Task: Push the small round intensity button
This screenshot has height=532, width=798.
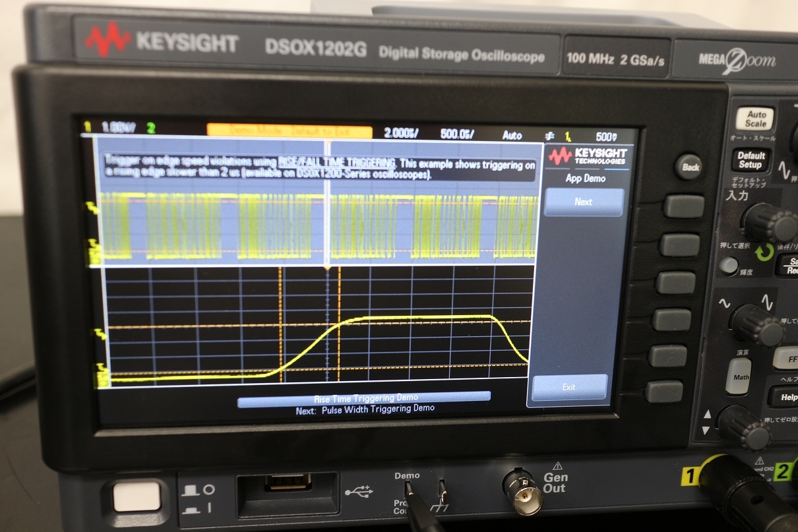Action: click(728, 266)
